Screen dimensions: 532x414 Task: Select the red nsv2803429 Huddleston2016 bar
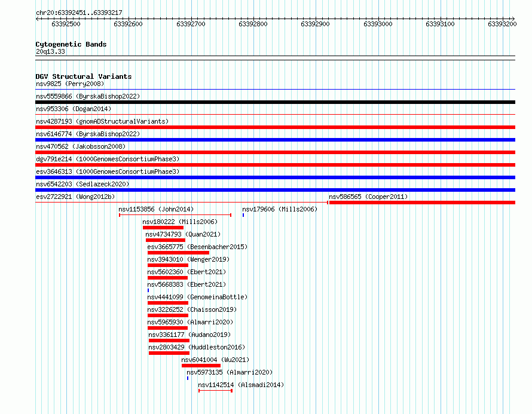[x=169, y=353]
